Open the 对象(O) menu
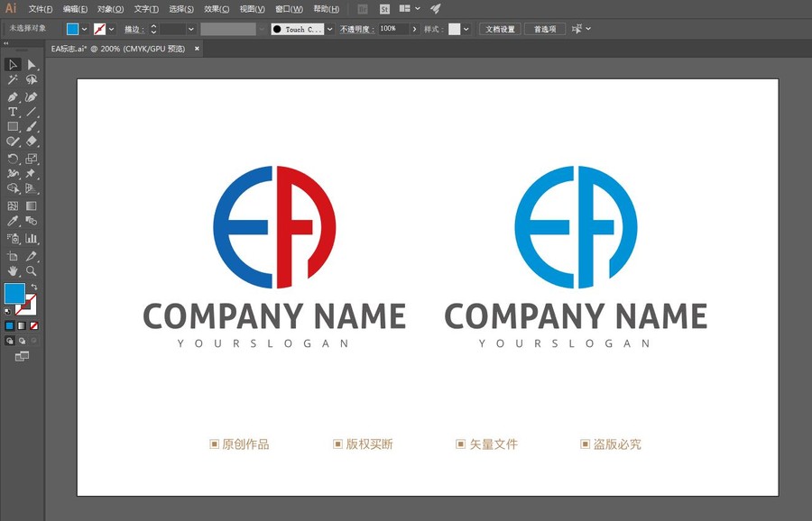 (110, 9)
